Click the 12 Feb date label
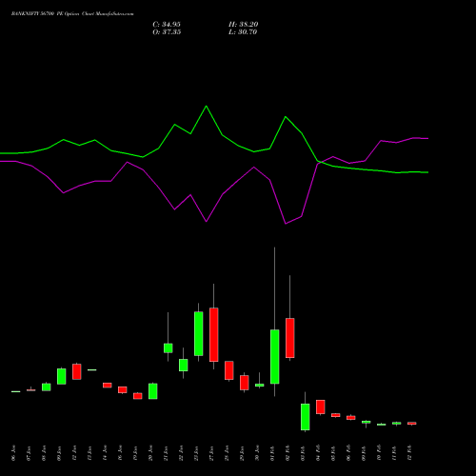This screenshot has width=476, height=476. (409, 453)
